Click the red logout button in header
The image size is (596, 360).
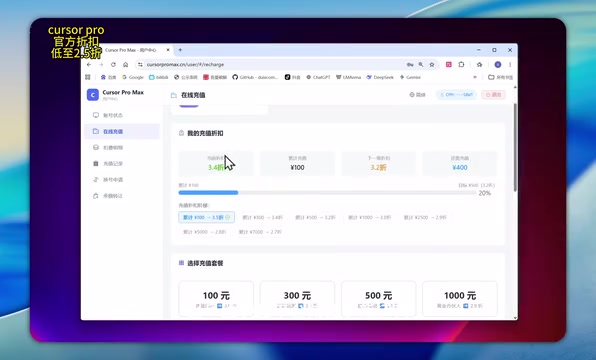coord(493,95)
